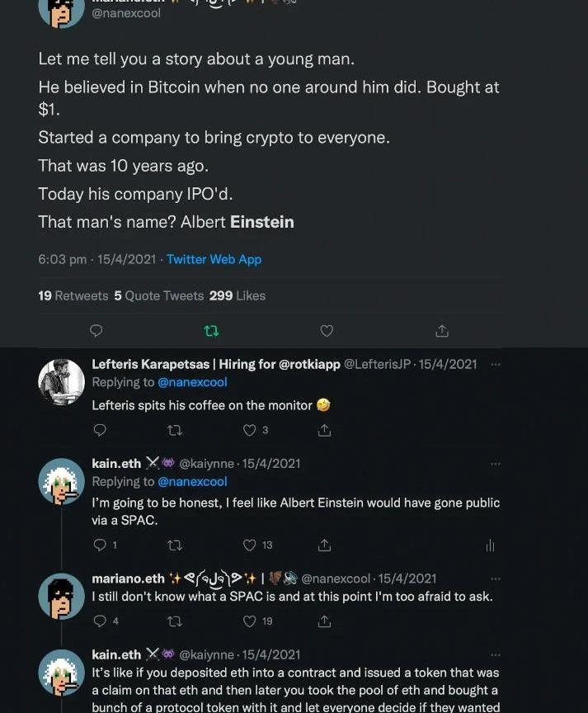Like the main tweet by nanexcool
Image resolution: width=588 pixels, height=713 pixels.
(x=327, y=331)
